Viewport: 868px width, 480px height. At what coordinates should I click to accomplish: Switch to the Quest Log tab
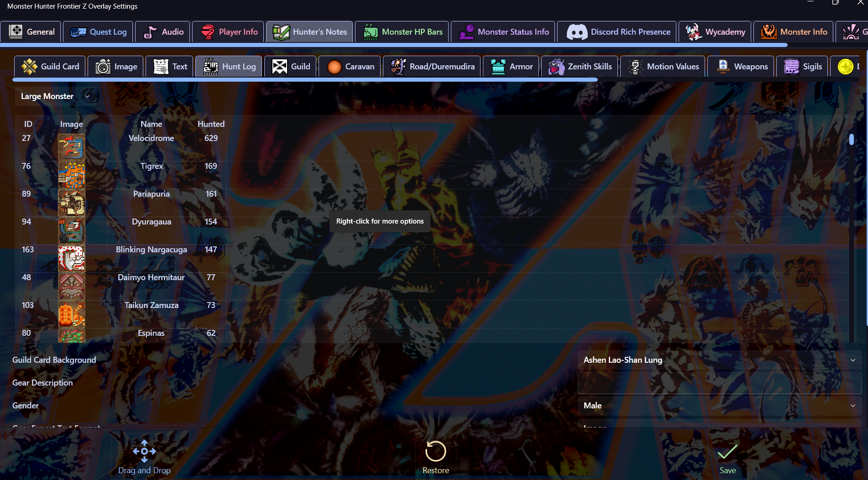(98, 32)
